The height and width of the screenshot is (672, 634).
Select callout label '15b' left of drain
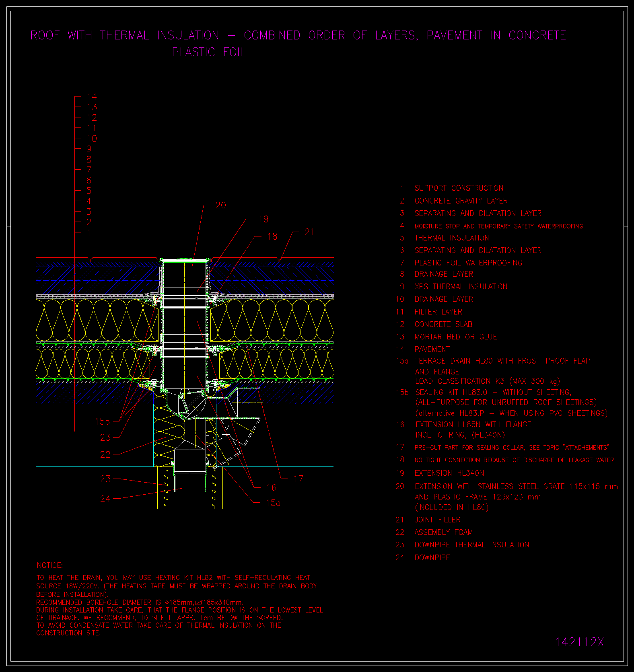point(102,421)
